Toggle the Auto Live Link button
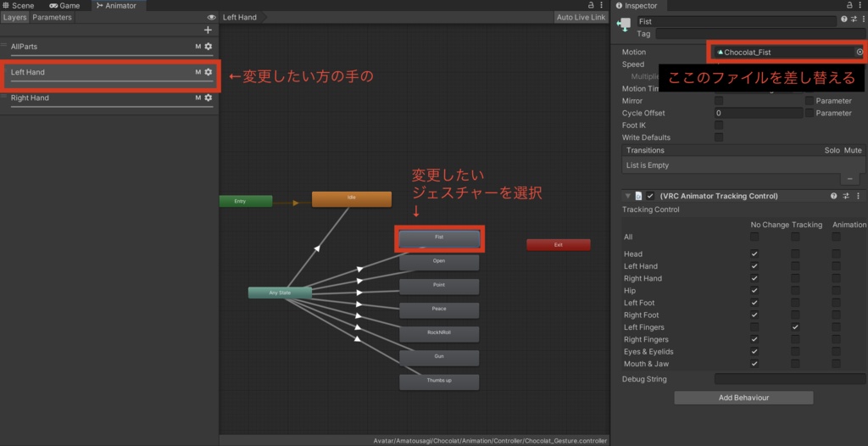The height and width of the screenshot is (446, 868). pyautogui.click(x=581, y=17)
